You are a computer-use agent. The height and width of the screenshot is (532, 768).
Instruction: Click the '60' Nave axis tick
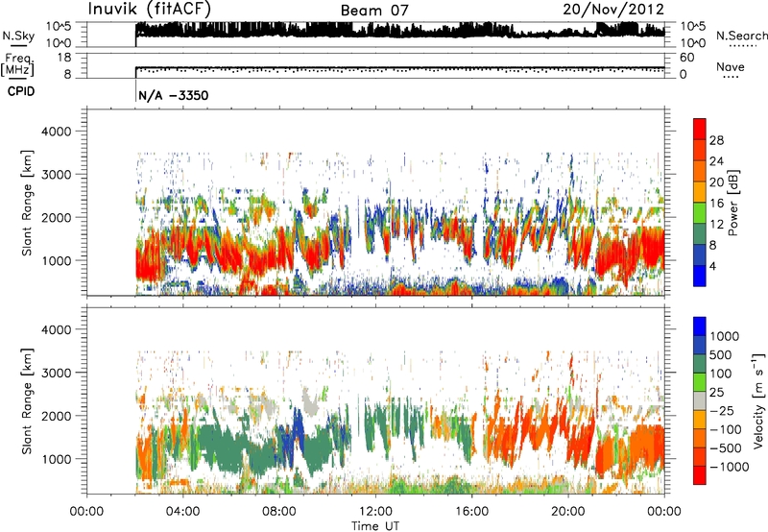[x=687, y=58]
